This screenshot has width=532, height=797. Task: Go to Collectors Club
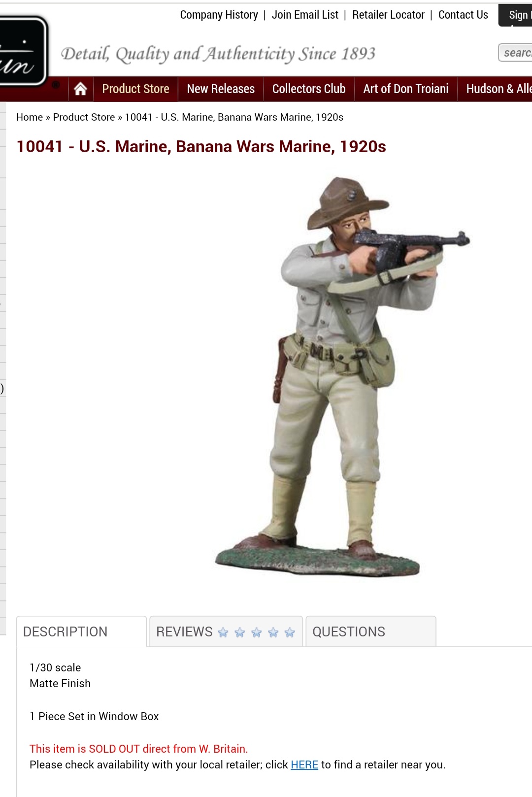click(309, 89)
